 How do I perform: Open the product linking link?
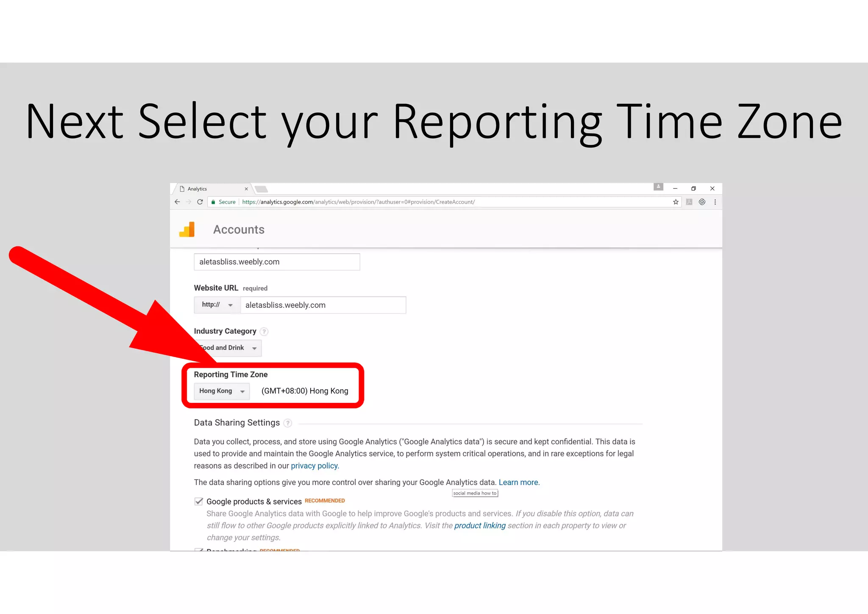(x=480, y=525)
